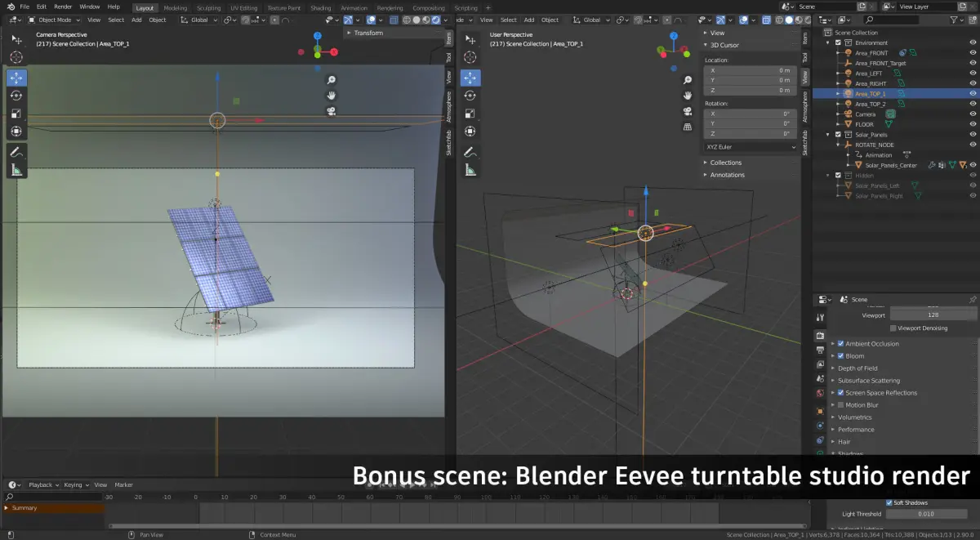Select the Move tool in left viewport
This screenshot has width=980, height=540.
pos(16,78)
